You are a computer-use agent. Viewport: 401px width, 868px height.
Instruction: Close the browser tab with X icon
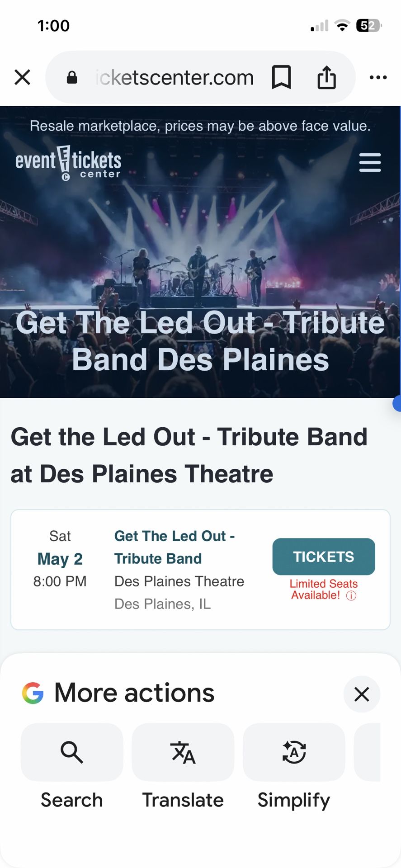[22, 77]
